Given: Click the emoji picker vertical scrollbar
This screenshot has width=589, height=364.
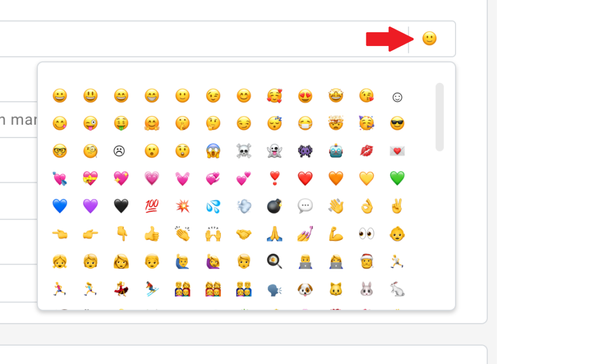Looking at the screenshot, I should (x=439, y=117).
